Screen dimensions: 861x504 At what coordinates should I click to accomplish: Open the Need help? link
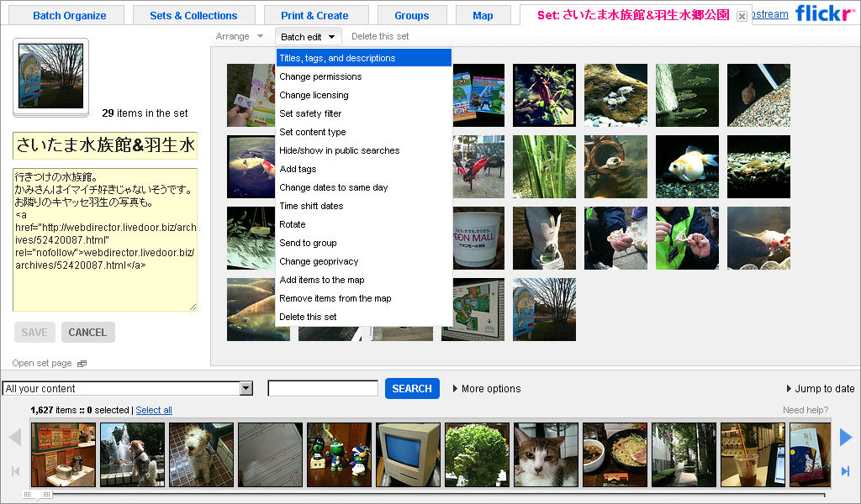(x=805, y=410)
